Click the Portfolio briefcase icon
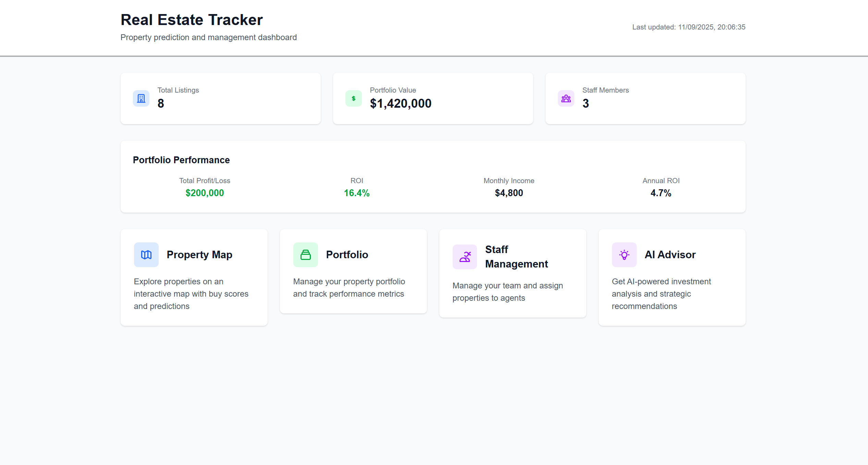Screen dimensions: 868x465 coord(305,254)
